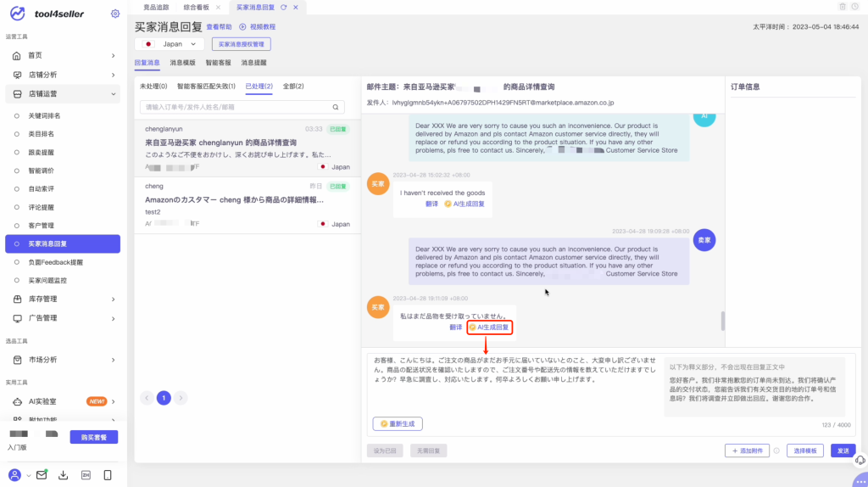
Task: Open the customer support headset icon
Action: point(860,459)
